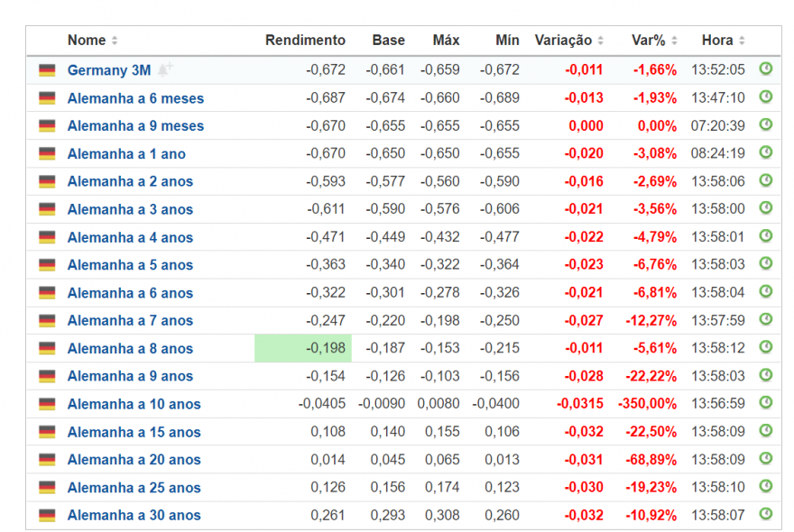This screenshot has height=532, width=794.
Task: Select the -12,27% Var% value
Action: point(651,320)
